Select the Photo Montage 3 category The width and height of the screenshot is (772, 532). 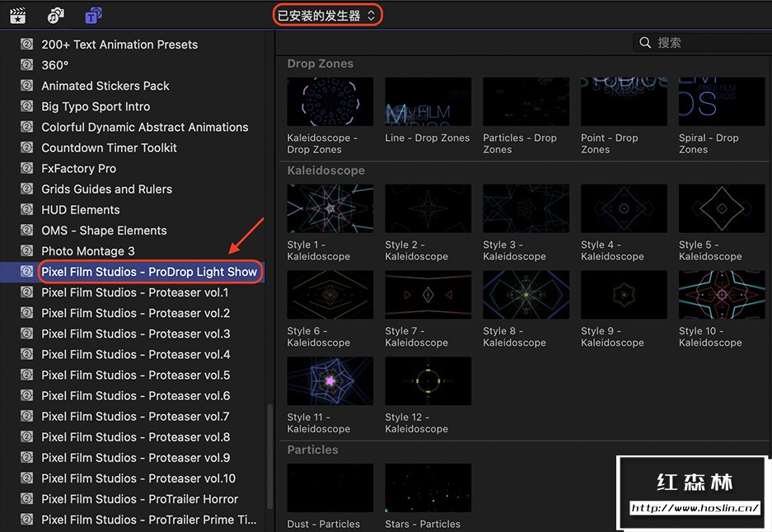click(x=88, y=251)
